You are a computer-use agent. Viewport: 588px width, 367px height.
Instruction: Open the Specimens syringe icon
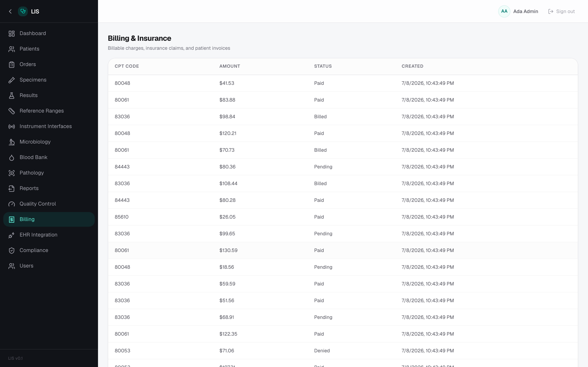[11, 80]
